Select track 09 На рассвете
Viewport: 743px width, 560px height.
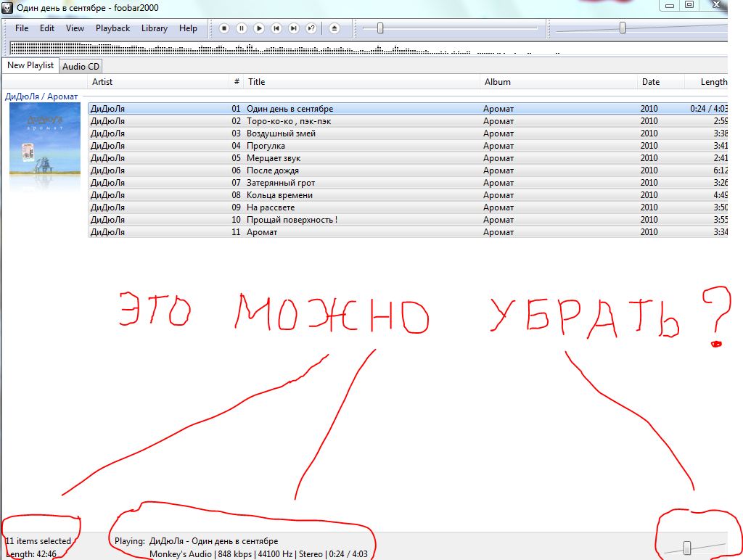408,207
